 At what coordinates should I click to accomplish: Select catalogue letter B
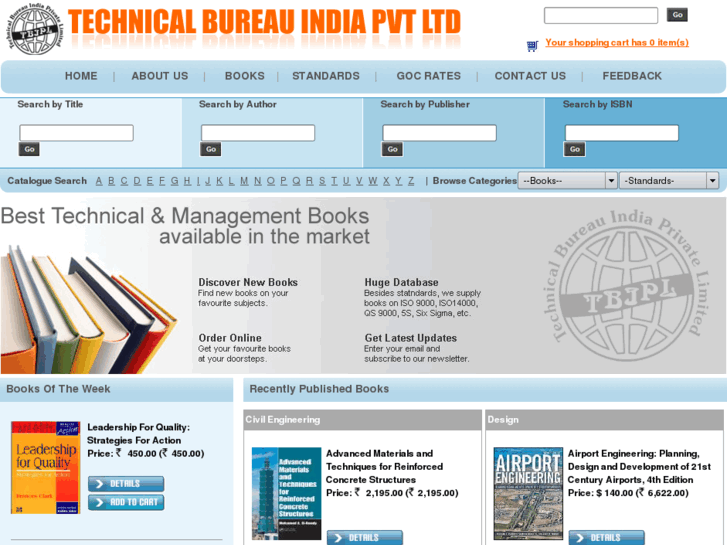111,181
